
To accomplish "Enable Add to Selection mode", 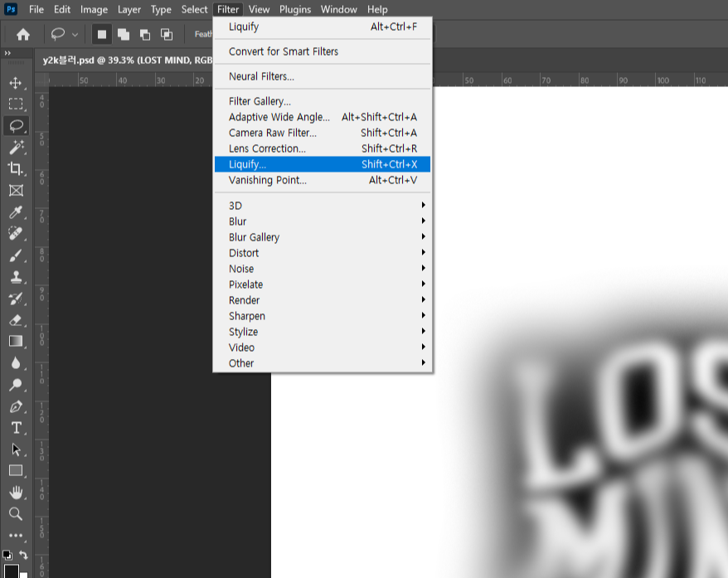I will click(123, 34).
